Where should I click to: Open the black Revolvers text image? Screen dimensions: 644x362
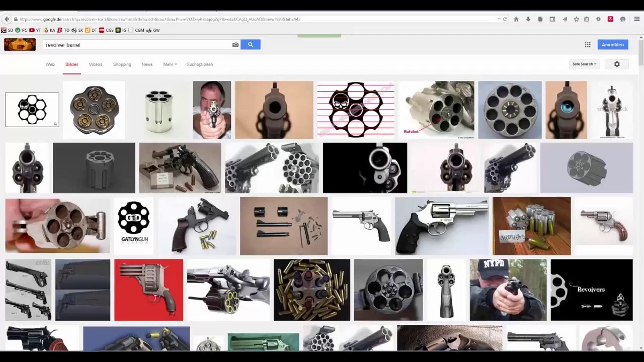(592, 290)
